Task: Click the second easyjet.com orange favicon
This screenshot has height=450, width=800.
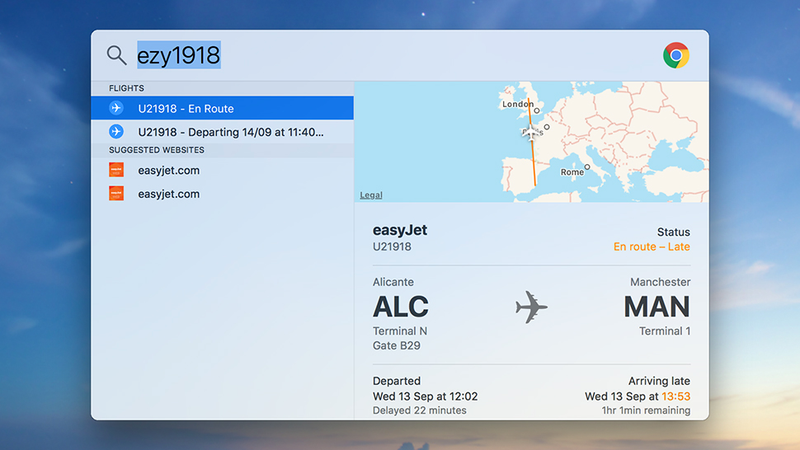Action: 116,193
